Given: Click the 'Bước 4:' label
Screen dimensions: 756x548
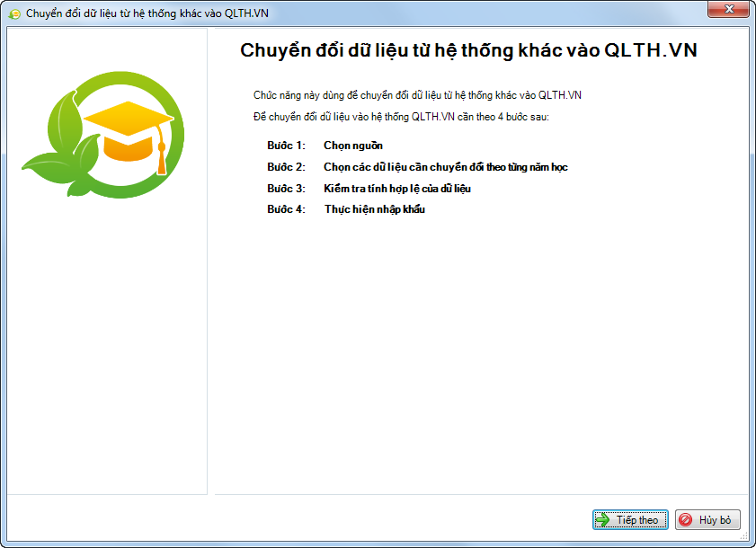Looking at the screenshot, I should tap(287, 209).
